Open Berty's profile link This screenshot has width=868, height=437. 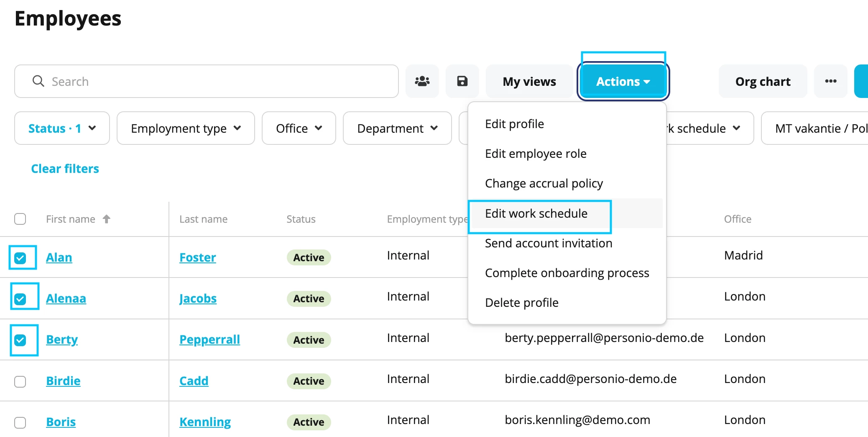62,339
